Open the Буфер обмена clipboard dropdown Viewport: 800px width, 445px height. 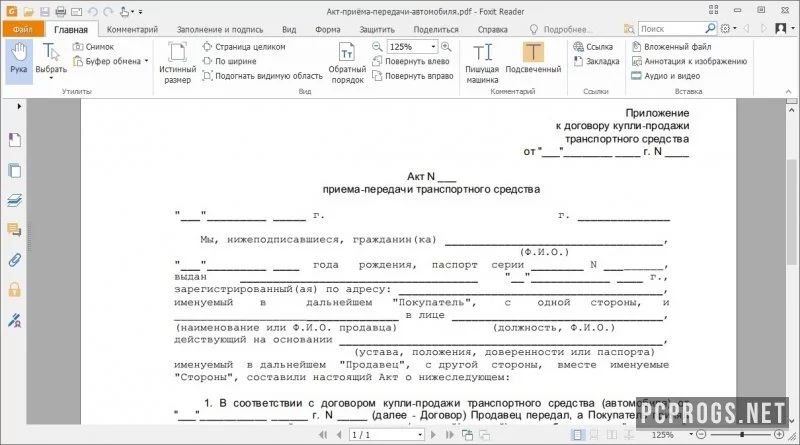[x=111, y=61]
